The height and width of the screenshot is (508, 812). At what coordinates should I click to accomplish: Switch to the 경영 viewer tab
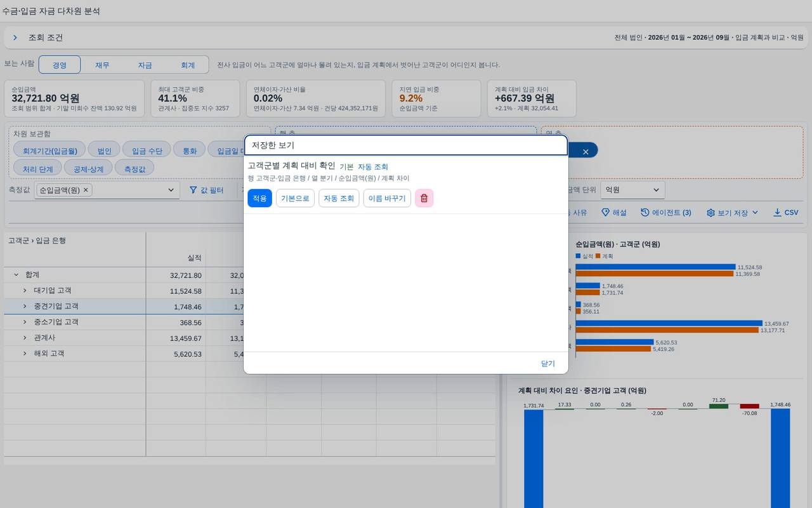coord(60,65)
